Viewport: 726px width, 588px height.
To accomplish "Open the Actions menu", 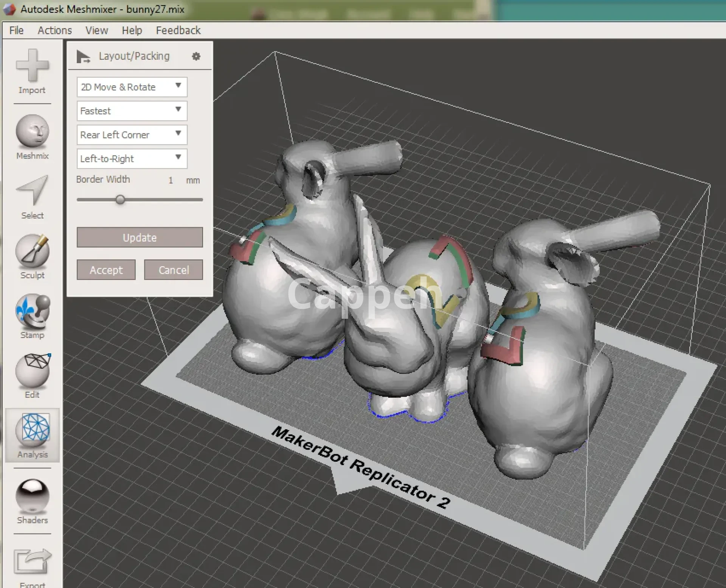I will [54, 30].
